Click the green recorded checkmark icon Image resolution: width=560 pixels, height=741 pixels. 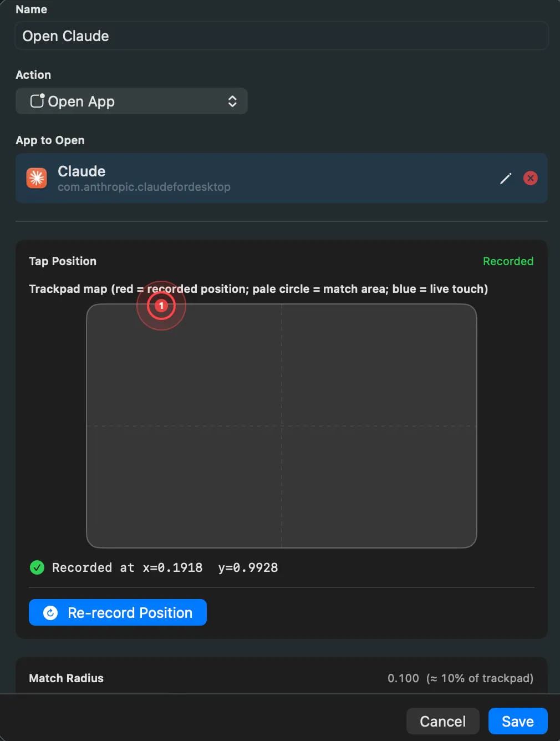[37, 567]
